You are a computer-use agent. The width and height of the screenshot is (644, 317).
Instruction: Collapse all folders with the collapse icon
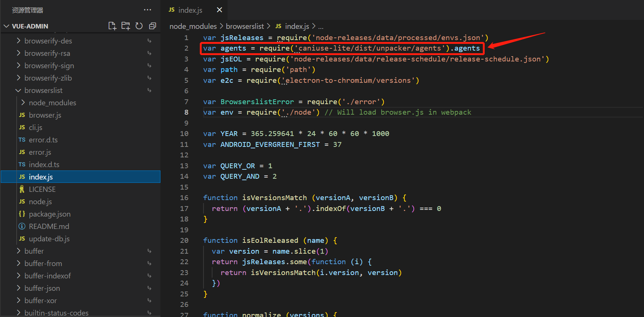pos(153,26)
